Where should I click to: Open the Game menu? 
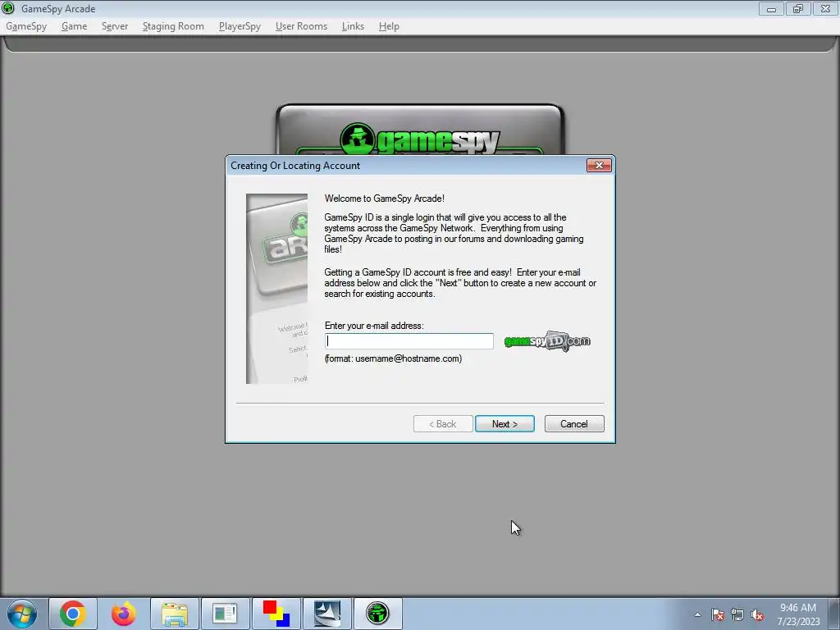74,26
